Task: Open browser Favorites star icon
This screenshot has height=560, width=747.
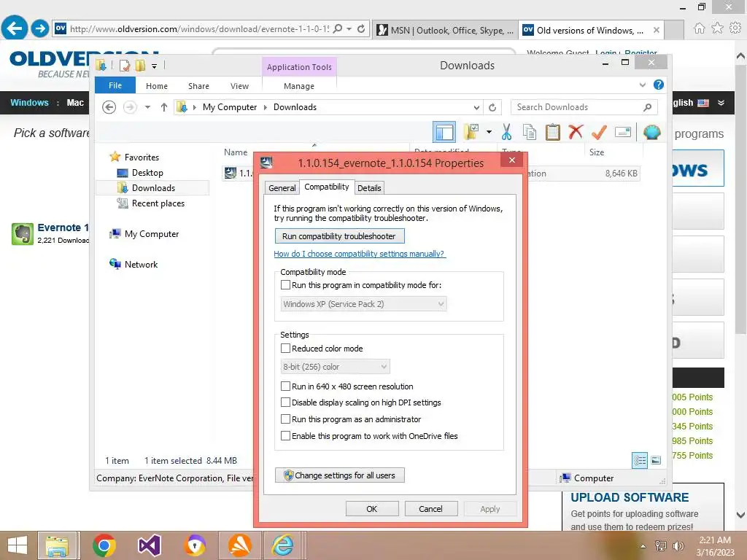Action: point(717,28)
